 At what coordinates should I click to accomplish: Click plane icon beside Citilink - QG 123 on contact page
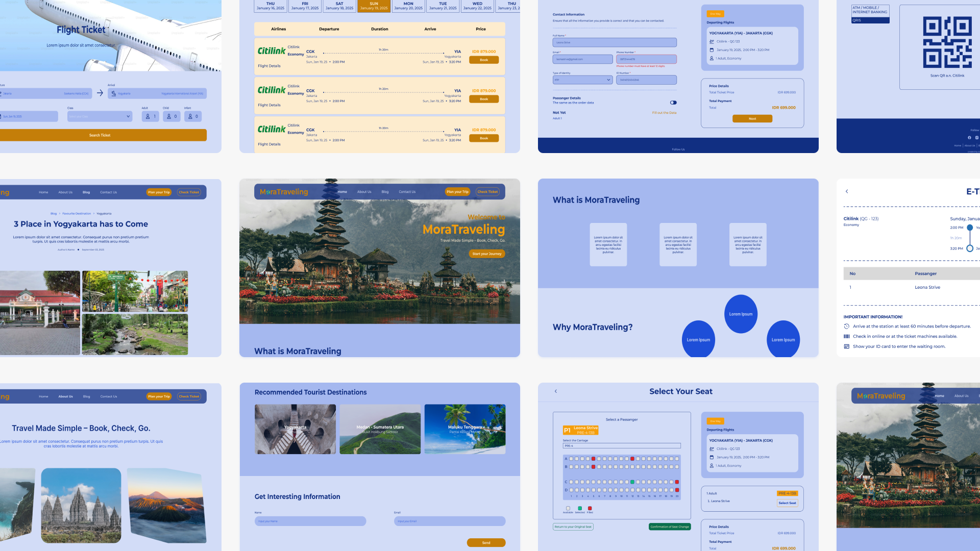tap(712, 41)
